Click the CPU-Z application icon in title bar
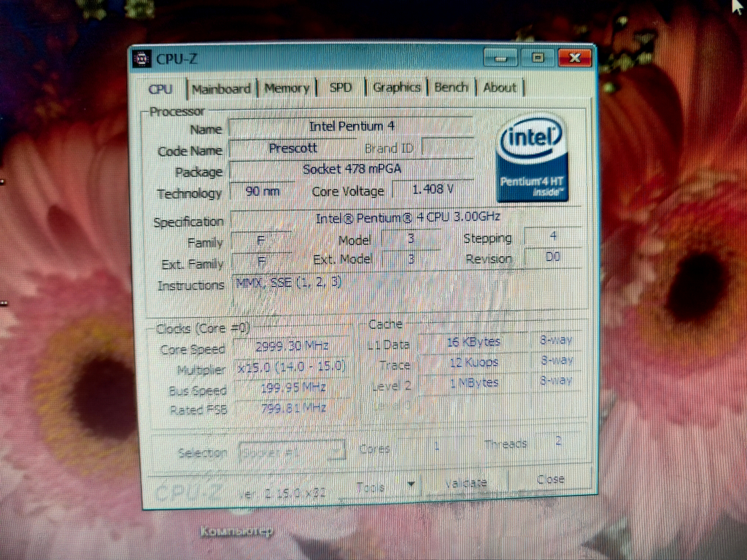This screenshot has height=560, width=747. pos(141,58)
